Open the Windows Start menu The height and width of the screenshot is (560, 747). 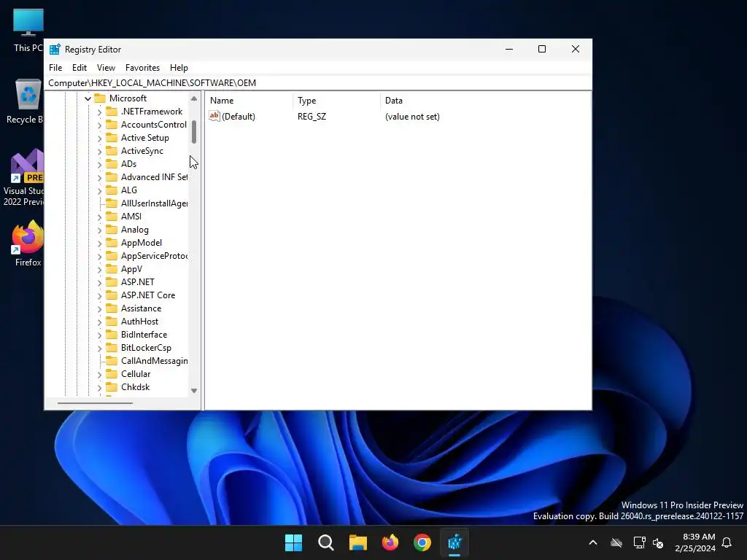[293, 542]
